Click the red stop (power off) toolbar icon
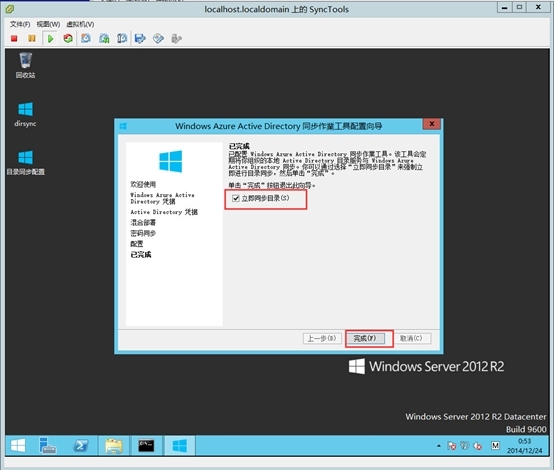554x470 pixels. click(14, 38)
